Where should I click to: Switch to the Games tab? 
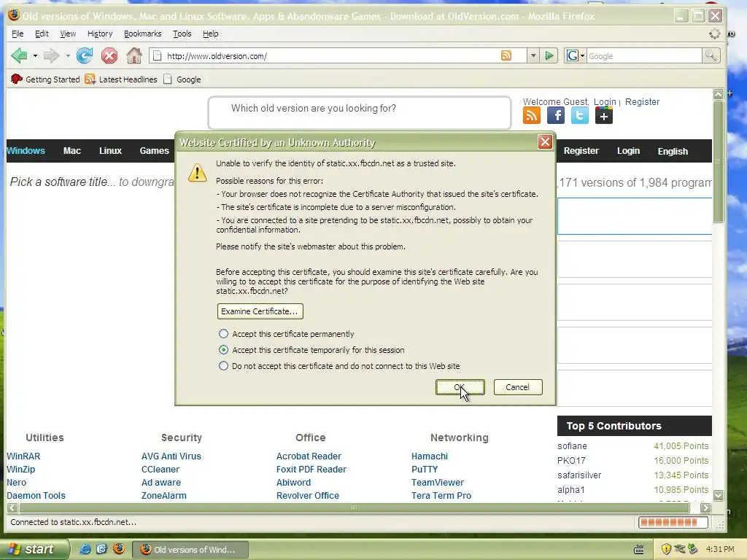[155, 151]
